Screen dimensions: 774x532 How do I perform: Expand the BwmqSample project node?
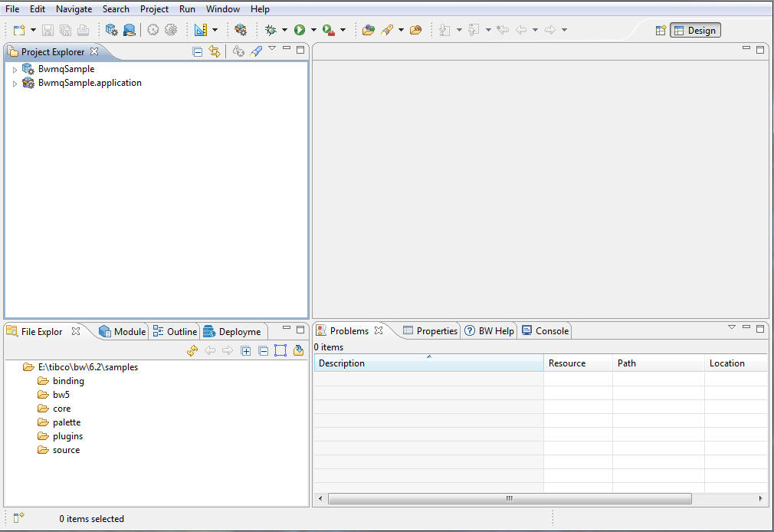15,70
